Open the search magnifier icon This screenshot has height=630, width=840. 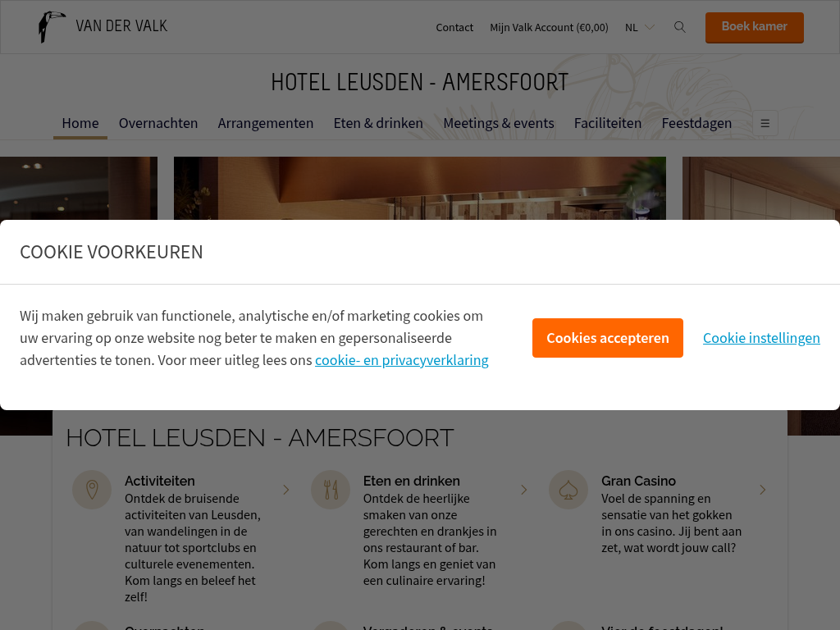[679, 27]
